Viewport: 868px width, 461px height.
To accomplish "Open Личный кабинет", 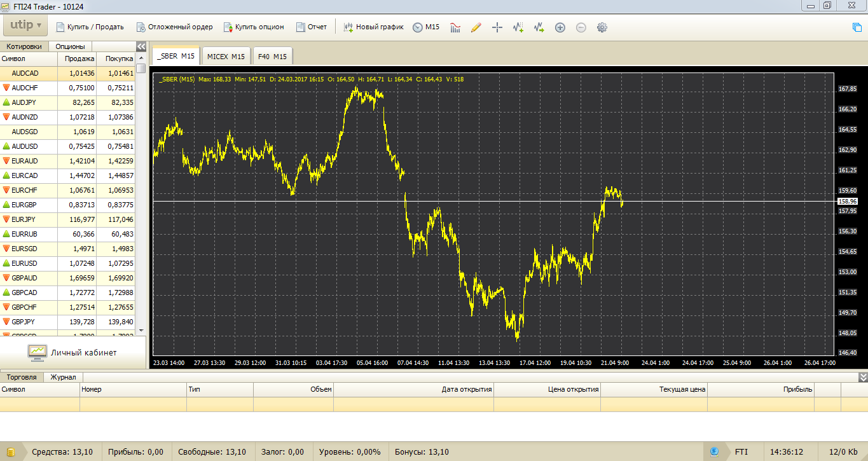I will click(x=72, y=352).
